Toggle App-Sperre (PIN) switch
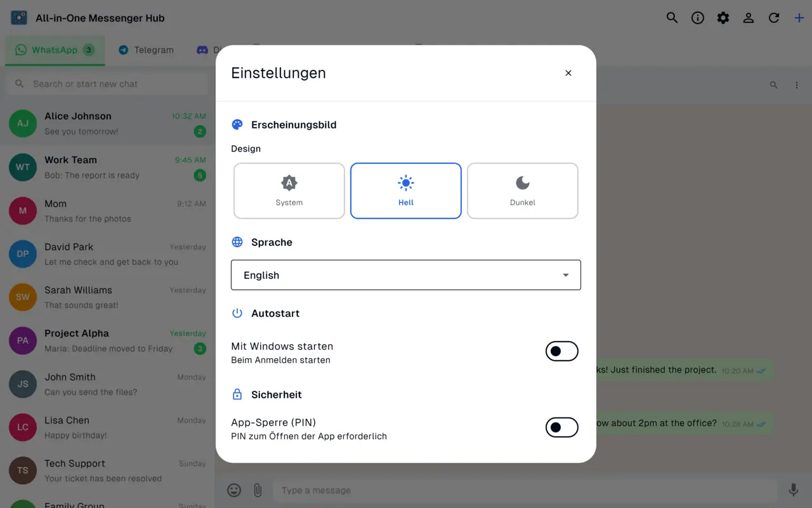Image resolution: width=812 pixels, height=508 pixels. pos(562,427)
